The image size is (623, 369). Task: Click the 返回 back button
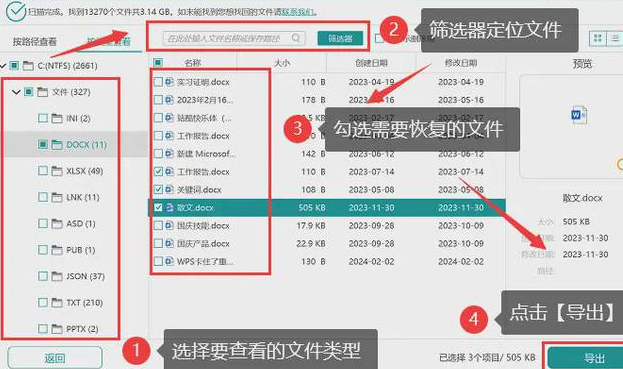tap(55, 358)
